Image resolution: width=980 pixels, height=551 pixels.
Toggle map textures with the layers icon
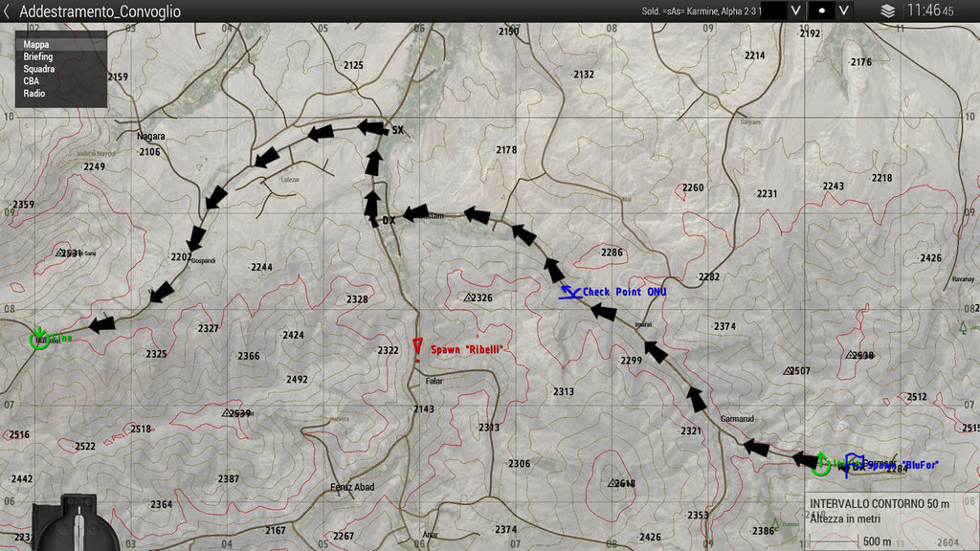(x=888, y=11)
